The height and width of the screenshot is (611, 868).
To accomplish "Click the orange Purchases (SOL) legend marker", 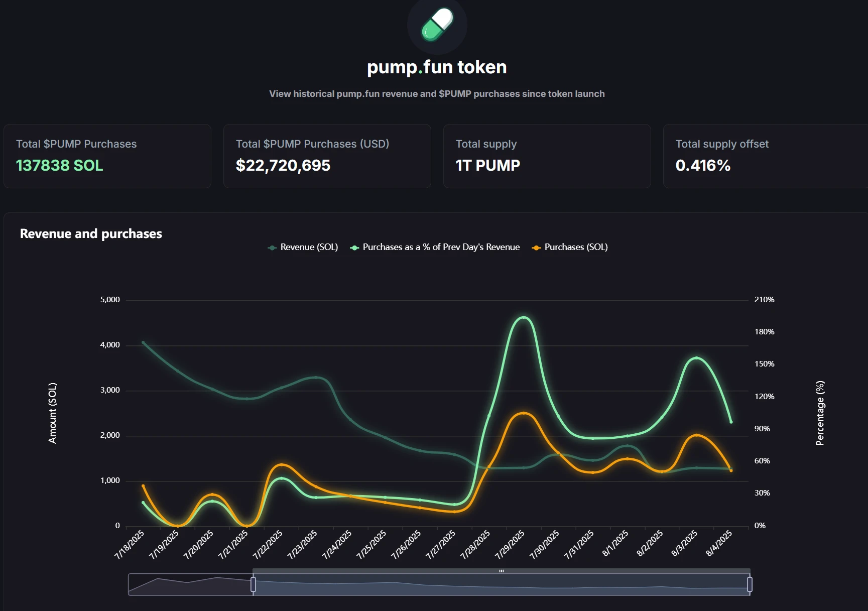I will pyautogui.click(x=536, y=247).
